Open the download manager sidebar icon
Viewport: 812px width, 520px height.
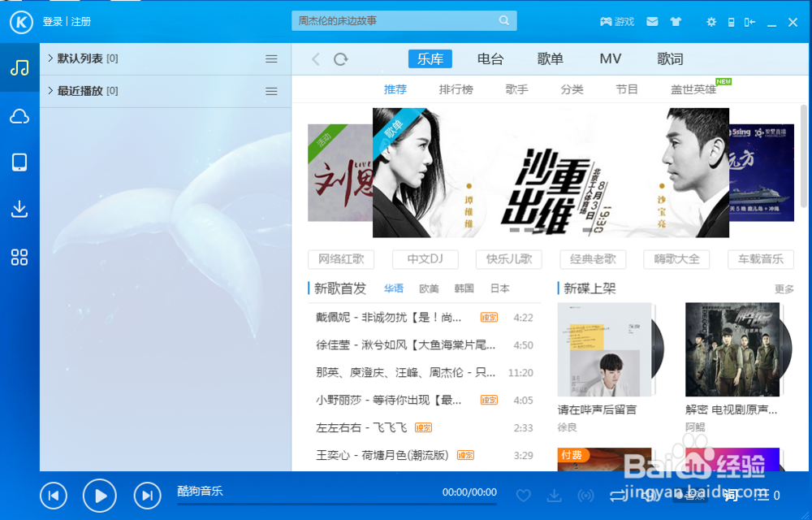19,209
